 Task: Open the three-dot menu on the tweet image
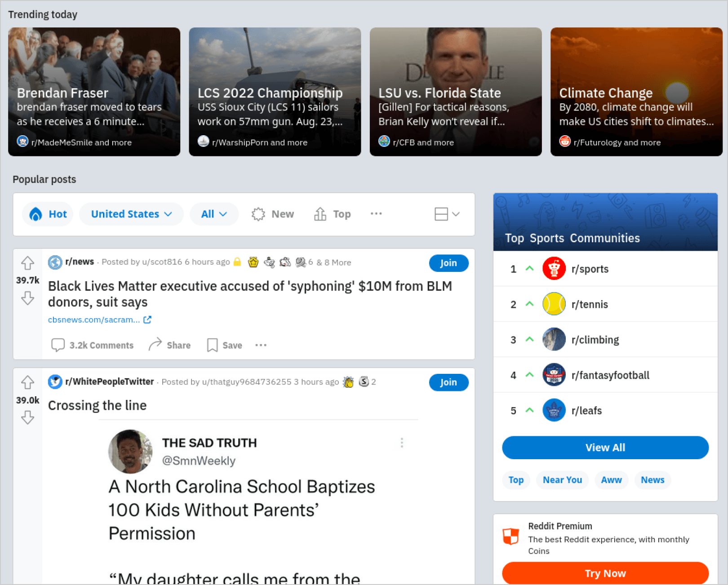click(x=402, y=443)
